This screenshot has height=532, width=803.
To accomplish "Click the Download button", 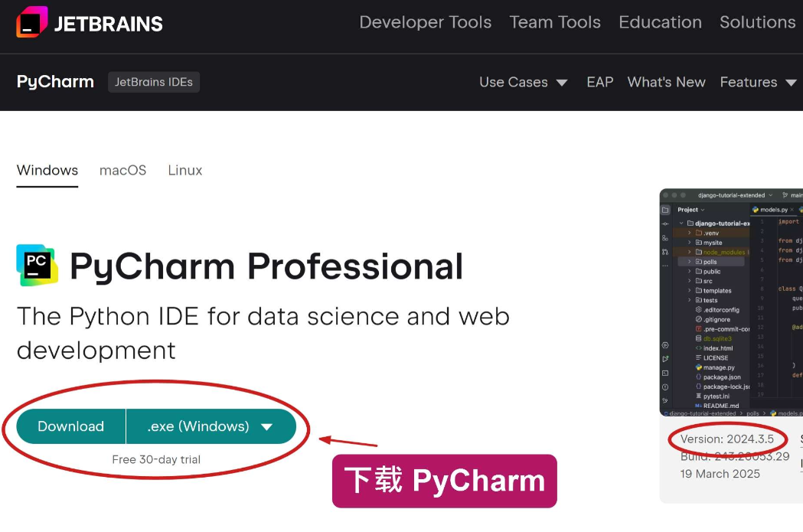I will pos(70,426).
